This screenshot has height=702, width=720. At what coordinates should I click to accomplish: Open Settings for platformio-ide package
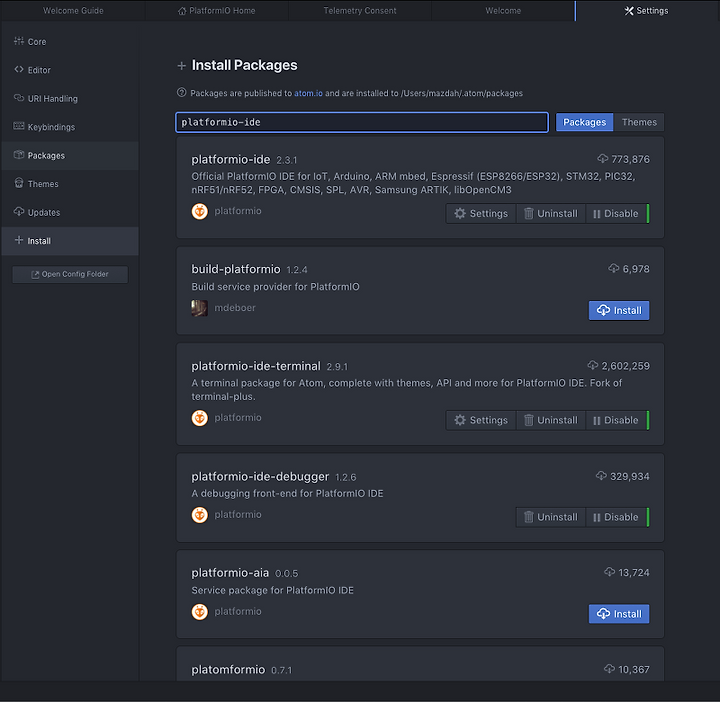[481, 213]
